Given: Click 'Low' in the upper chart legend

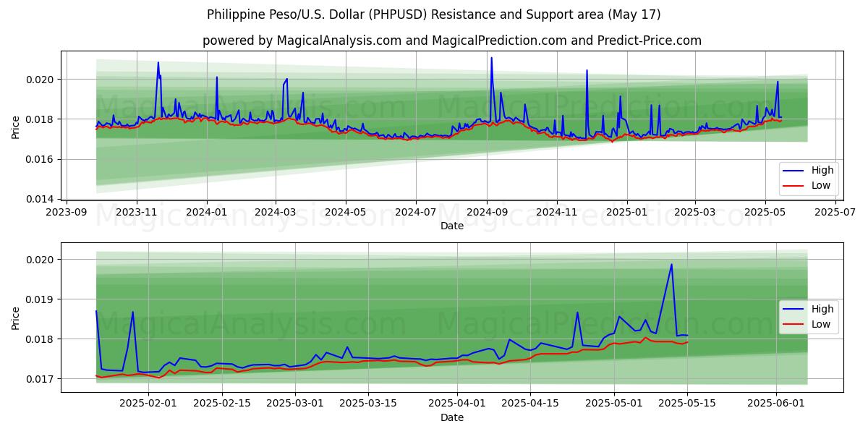Looking at the screenshot, I should coord(821,186).
